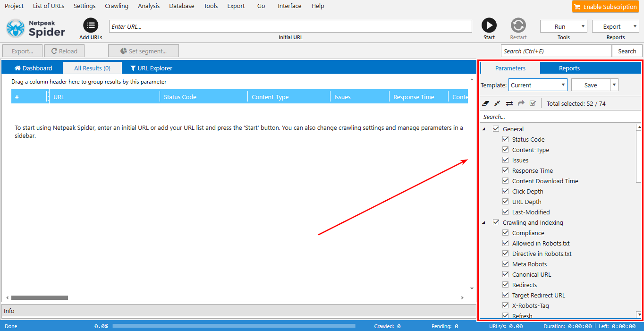Screen dimensions: 644x331
Task: Click the Reload button
Action: (x=64, y=51)
